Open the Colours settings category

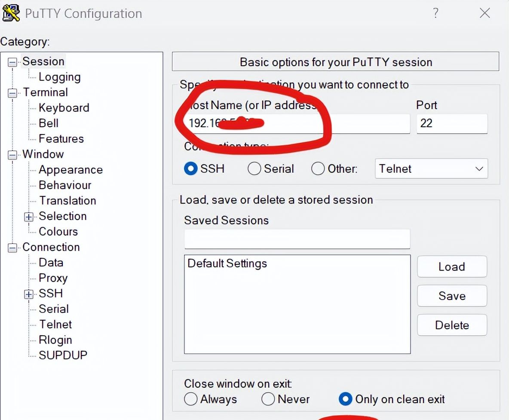[x=58, y=232]
